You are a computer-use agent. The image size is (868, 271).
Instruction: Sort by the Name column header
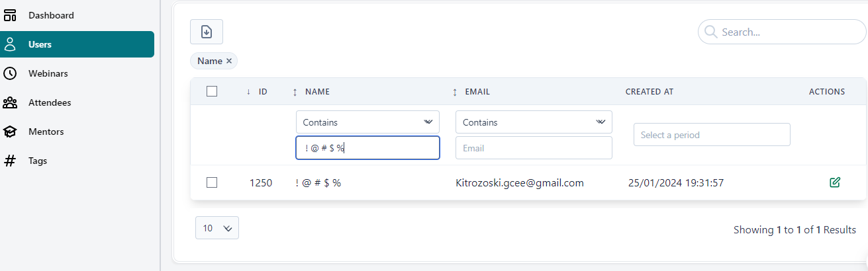(x=317, y=92)
